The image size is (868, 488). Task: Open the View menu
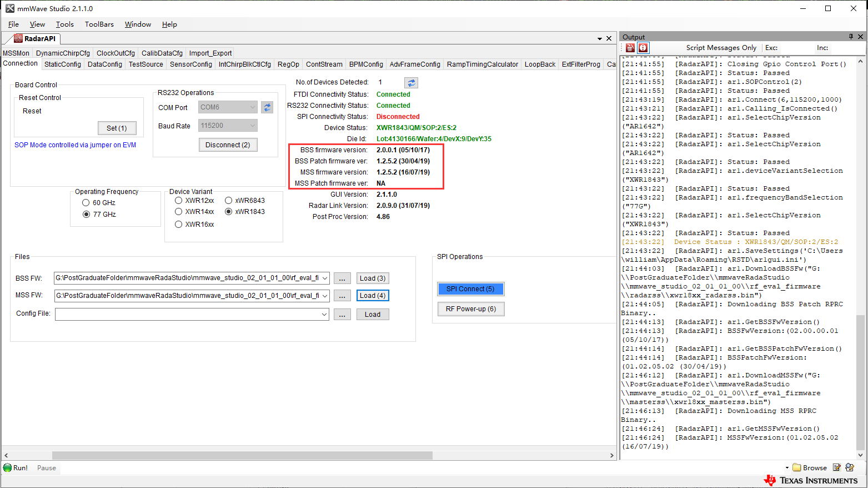click(x=37, y=24)
